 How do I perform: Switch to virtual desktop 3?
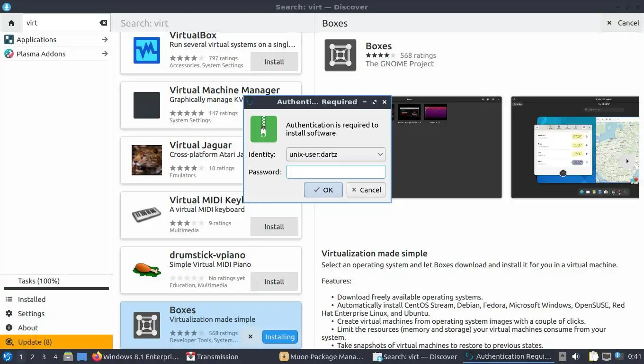coord(44,356)
